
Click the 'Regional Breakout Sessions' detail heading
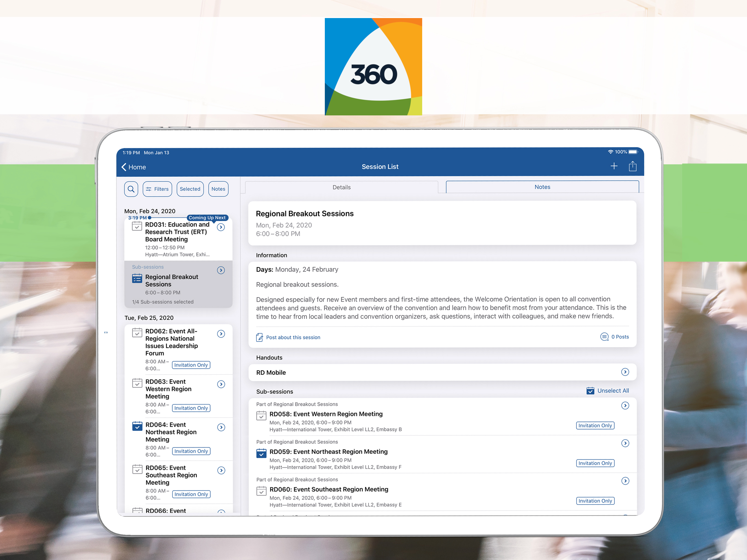point(305,214)
